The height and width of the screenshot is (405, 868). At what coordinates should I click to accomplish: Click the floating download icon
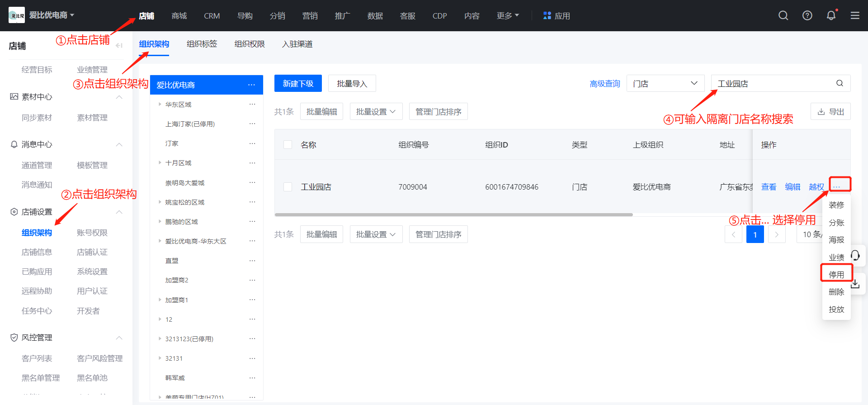855,284
